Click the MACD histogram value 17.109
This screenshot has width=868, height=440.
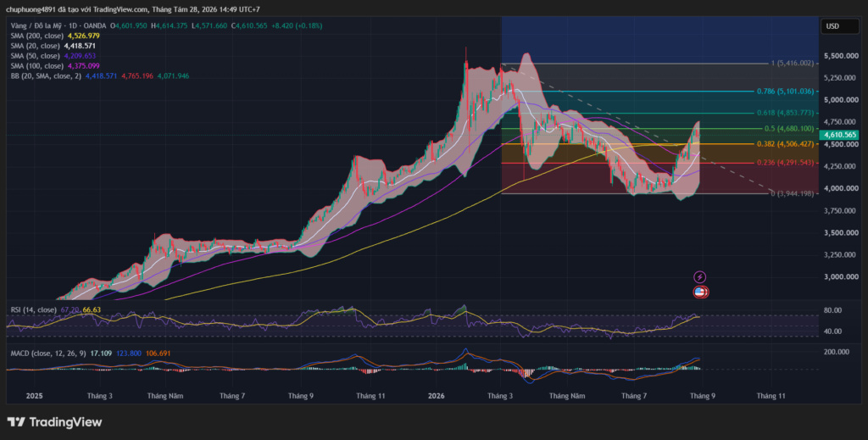point(102,354)
